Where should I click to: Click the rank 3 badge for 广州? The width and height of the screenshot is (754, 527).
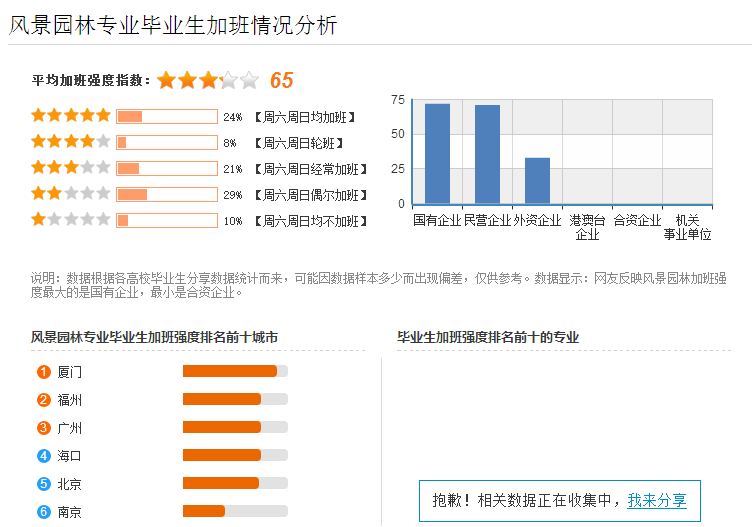tap(44, 427)
